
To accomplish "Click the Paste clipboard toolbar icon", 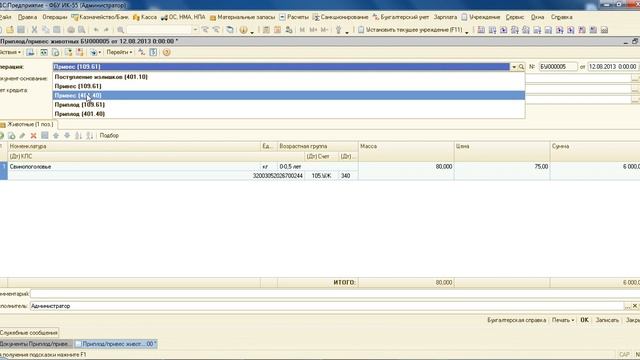I will pyautogui.click(x=57, y=30).
